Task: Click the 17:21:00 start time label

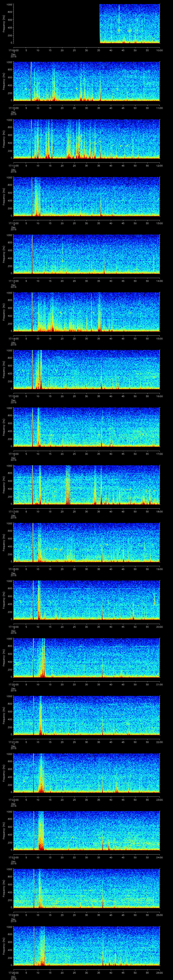Action: click(x=13, y=742)
